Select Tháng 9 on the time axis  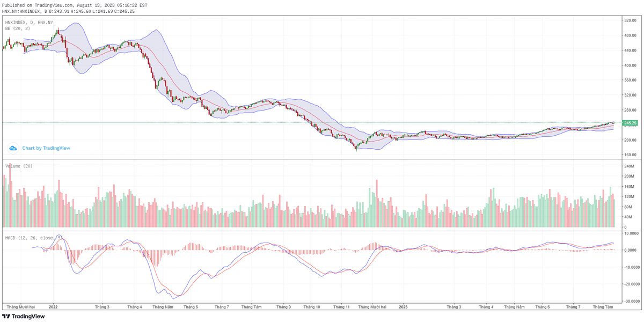pyautogui.click(x=283, y=307)
